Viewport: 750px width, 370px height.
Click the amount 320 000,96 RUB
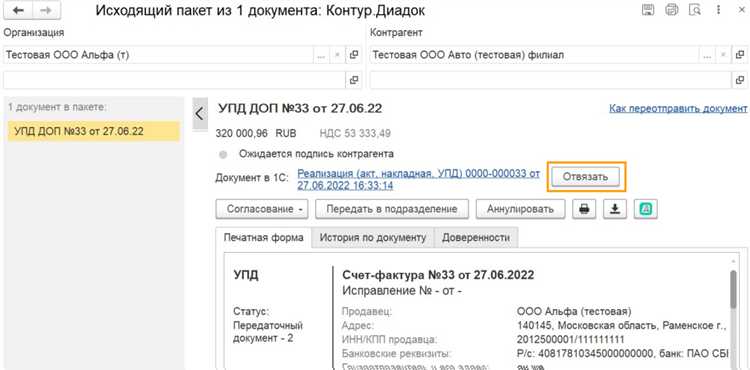pyautogui.click(x=256, y=133)
